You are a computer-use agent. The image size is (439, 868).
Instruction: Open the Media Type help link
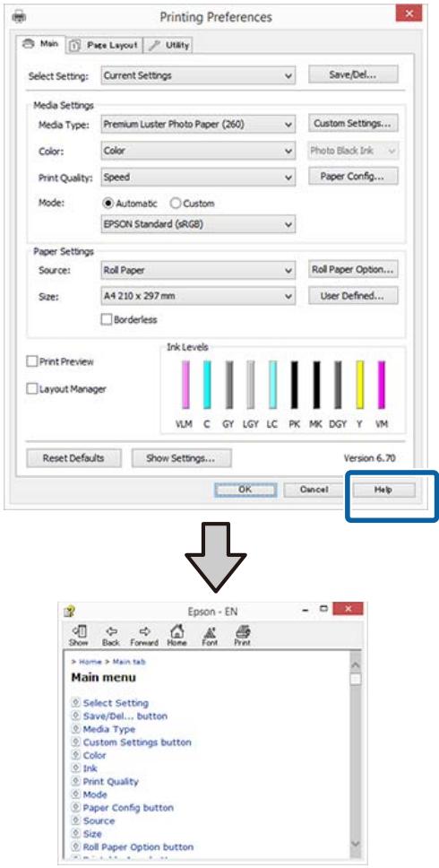[x=109, y=729]
